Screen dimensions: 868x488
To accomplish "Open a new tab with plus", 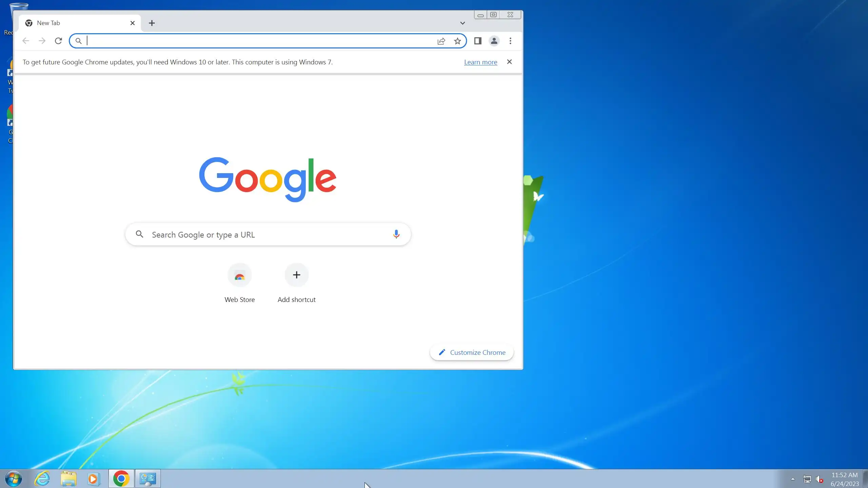I will coord(152,23).
